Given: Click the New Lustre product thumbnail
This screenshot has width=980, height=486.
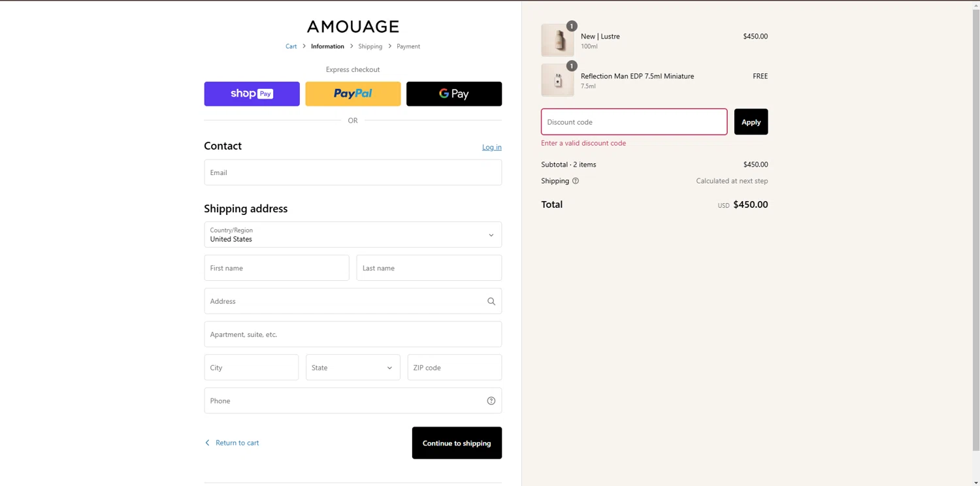Looking at the screenshot, I should pyautogui.click(x=557, y=40).
